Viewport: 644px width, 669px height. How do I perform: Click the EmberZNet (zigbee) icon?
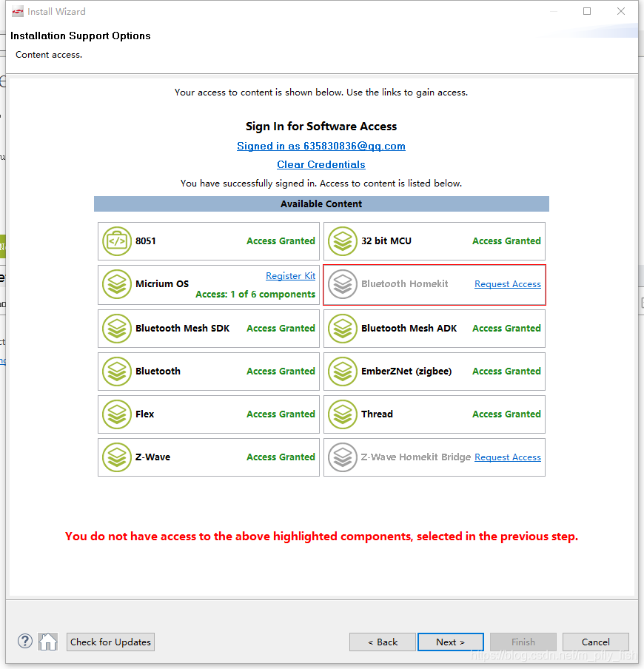(343, 372)
